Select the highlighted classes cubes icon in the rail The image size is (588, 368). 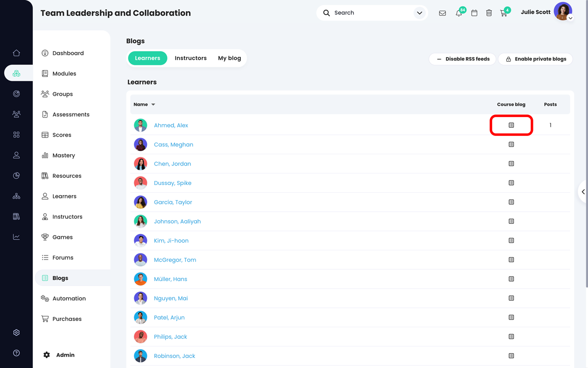[x=16, y=73]
